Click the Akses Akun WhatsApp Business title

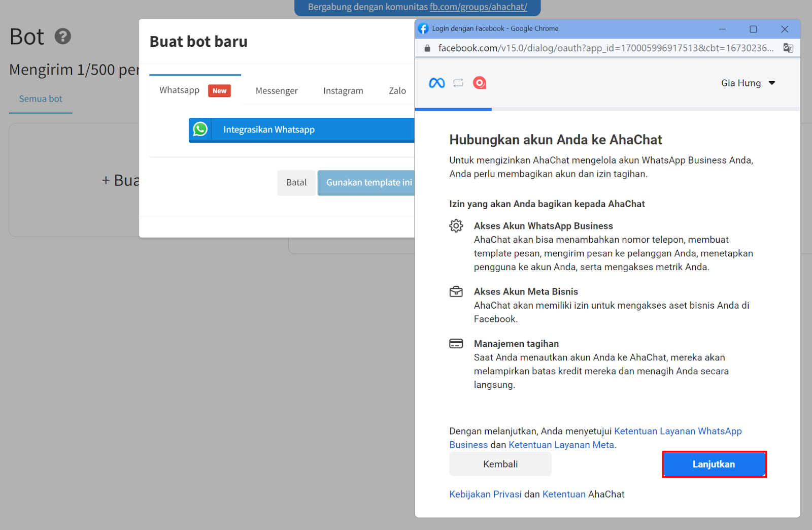point(543,226)
